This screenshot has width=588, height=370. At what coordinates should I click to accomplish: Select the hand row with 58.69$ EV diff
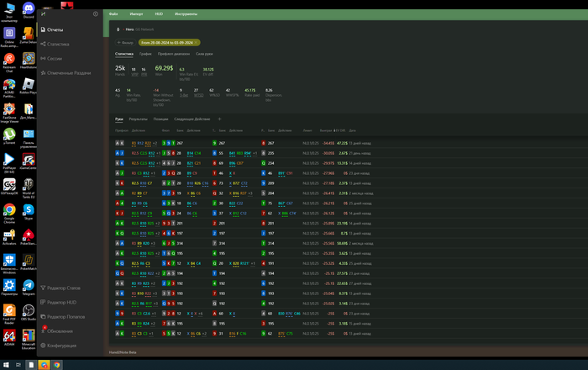tap(349, 243)
